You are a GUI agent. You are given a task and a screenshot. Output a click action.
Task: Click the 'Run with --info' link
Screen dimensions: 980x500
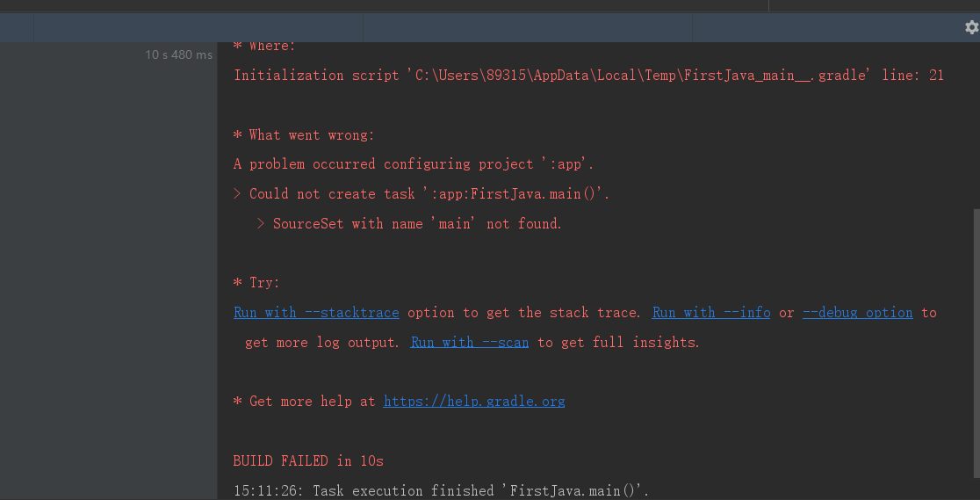[x=710, y=312]
